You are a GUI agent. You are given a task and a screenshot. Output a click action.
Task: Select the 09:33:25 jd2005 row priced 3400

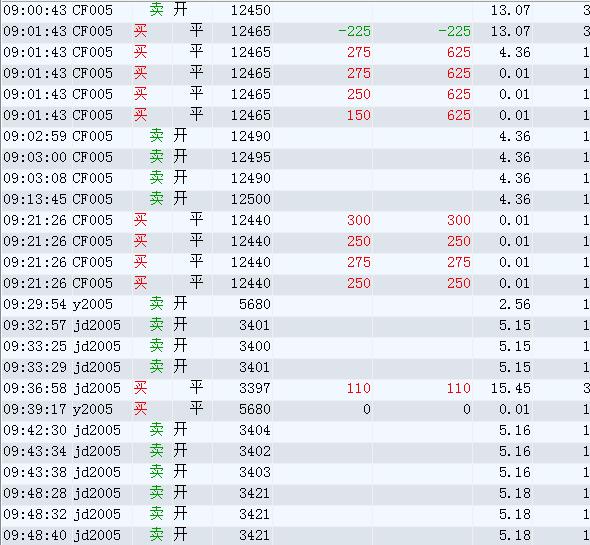(295, 346)
